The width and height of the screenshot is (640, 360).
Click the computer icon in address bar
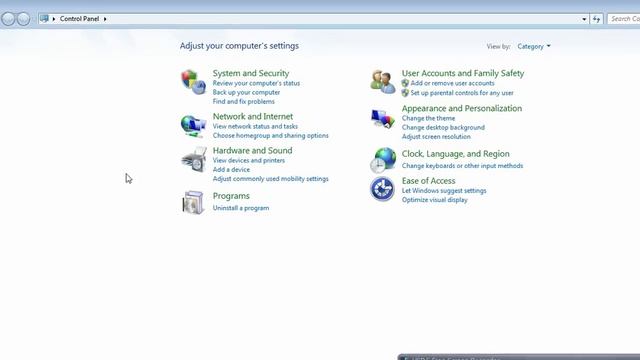[44, 18]
